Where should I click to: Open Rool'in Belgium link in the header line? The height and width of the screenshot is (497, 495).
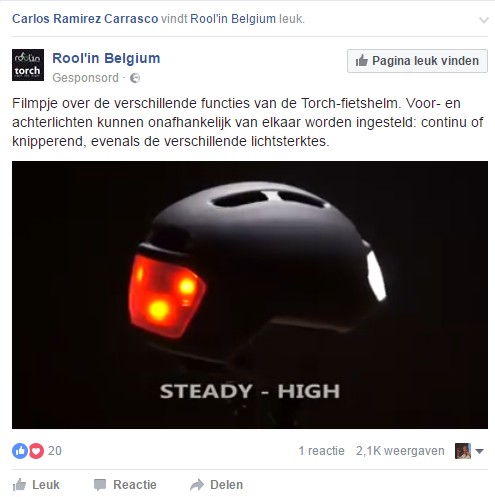coord(233,19)
